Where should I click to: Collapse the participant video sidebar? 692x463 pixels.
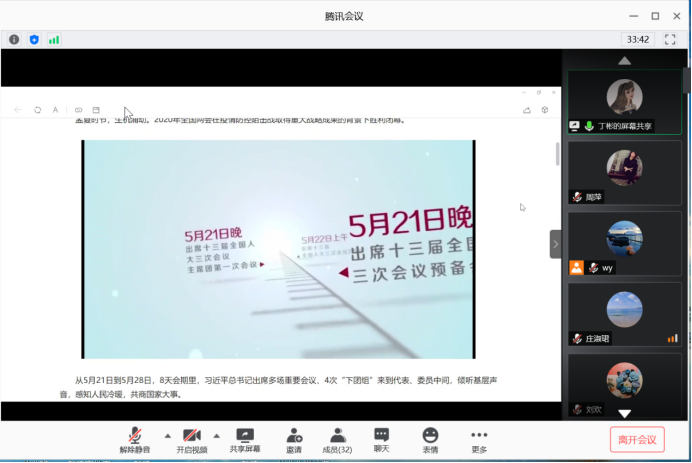(556, 244)
